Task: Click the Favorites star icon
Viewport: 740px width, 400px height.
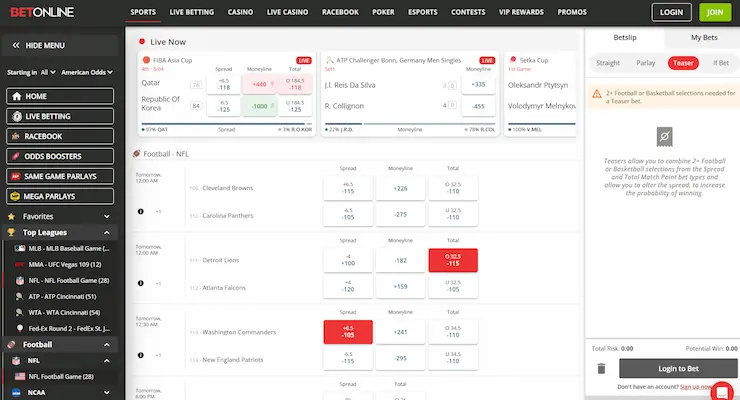Action: (11, 217)
